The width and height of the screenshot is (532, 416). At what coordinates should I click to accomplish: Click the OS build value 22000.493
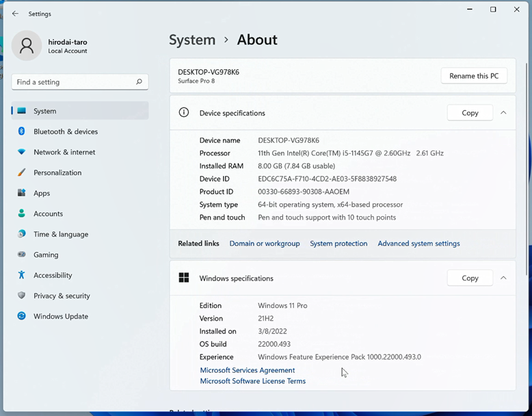point(274,344)
